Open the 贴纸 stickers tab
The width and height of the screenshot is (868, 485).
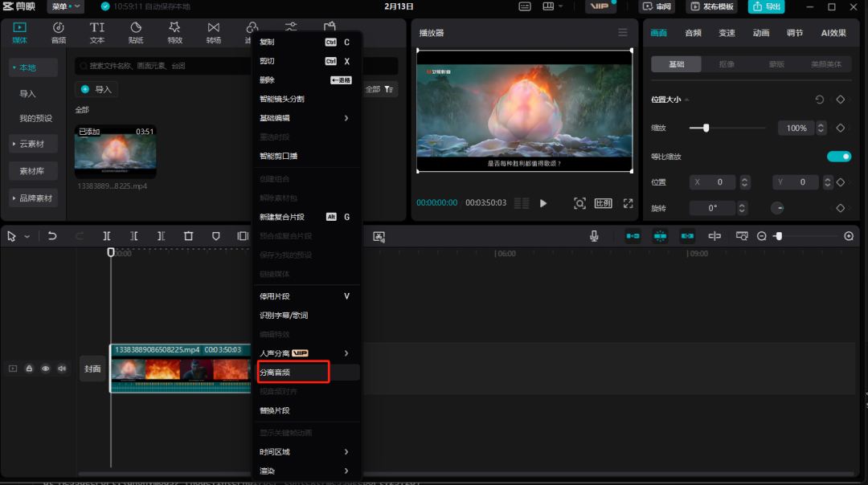pos(136,33)
